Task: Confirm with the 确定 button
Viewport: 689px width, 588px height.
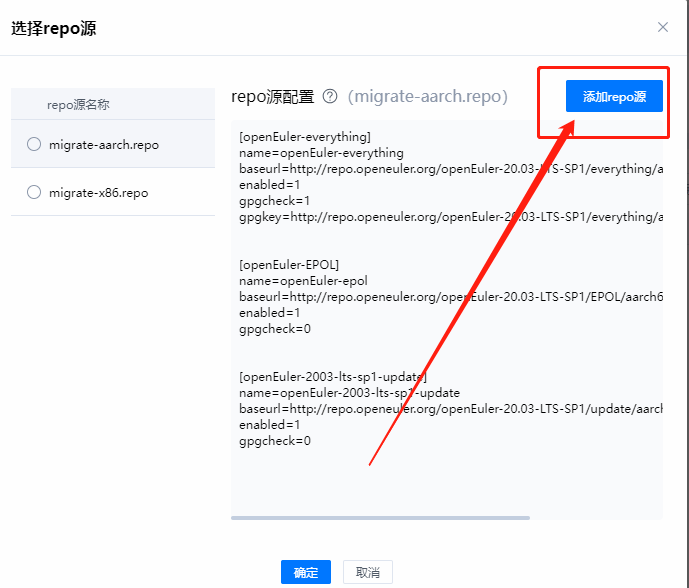Action: (x=306, y=572)
